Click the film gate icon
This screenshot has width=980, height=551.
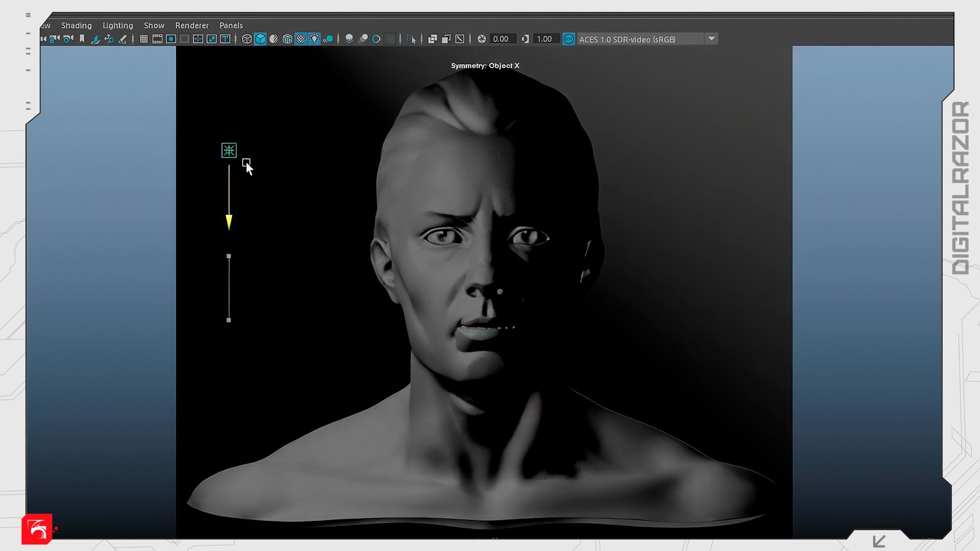pos(157,39)
